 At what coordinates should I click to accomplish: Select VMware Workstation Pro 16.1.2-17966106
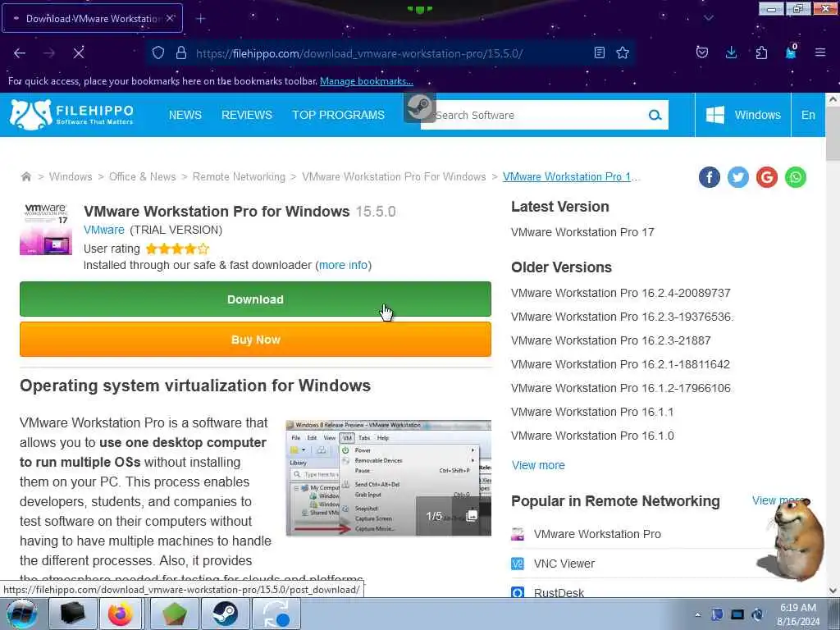tap(621, 388)
